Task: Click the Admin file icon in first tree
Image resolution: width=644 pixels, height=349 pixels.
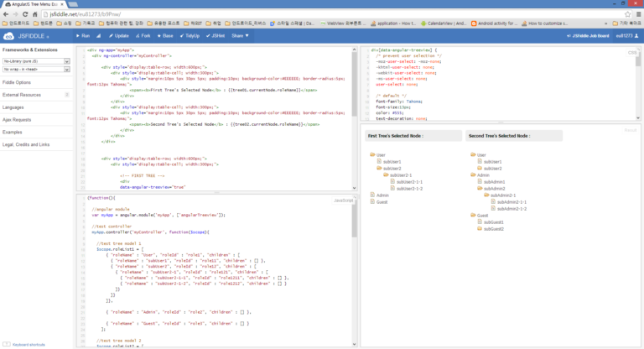Action: tap(371, 195)
